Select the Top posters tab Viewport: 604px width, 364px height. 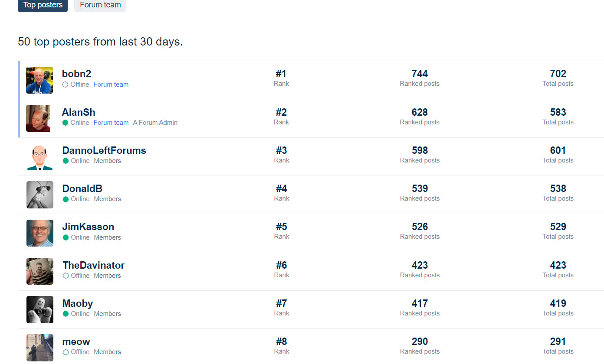coord(43,5)
